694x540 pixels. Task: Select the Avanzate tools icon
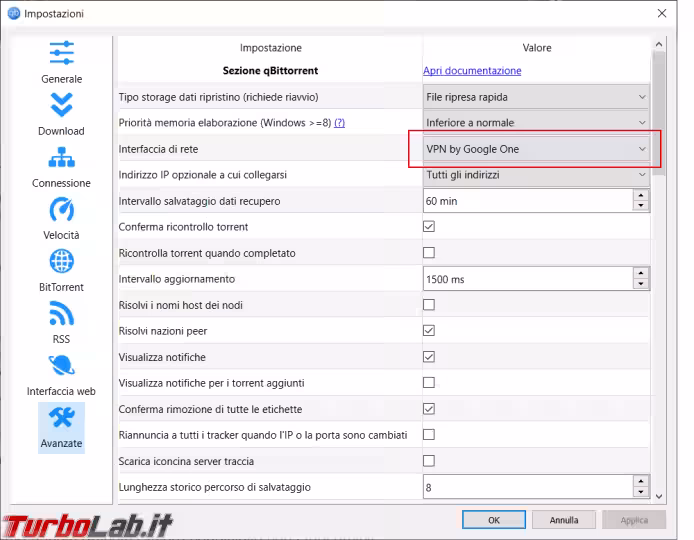(62, 418)
